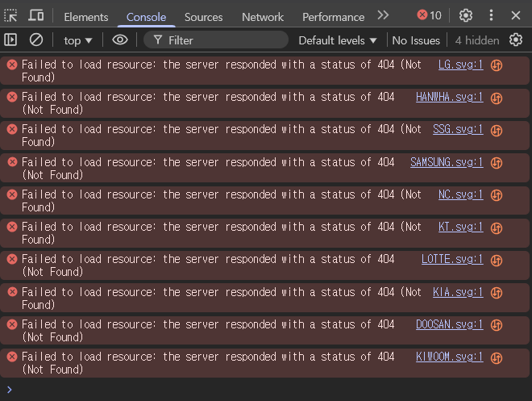Switch to the Console tab
This screenshot has height=401, width=532.
pyautogui.click(x=146, y=17)
